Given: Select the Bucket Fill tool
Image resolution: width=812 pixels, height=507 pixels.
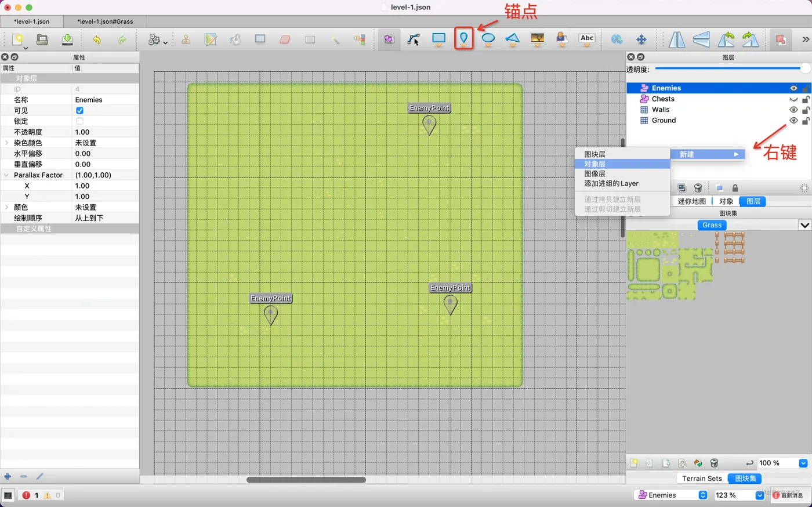Looking at the screenshot, I should click(235, 39).
